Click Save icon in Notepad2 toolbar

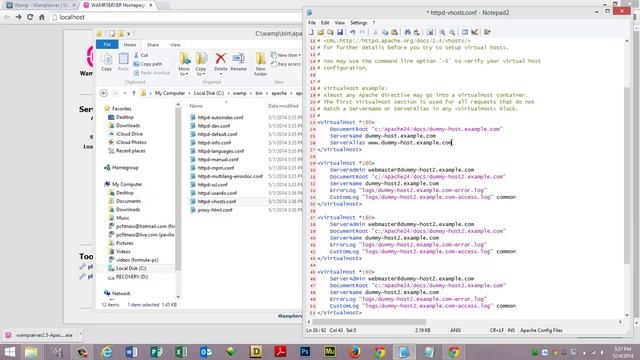click(340, 32)
